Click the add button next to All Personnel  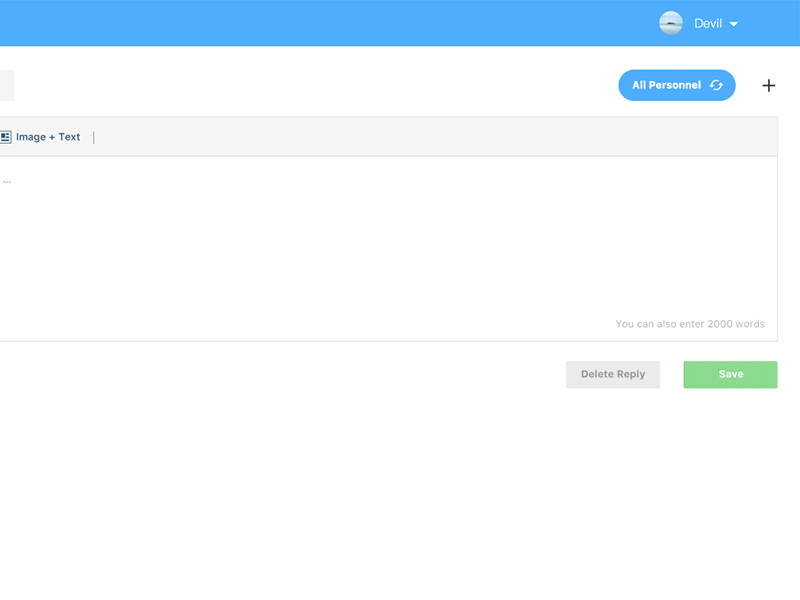click(x=768, y=85)
